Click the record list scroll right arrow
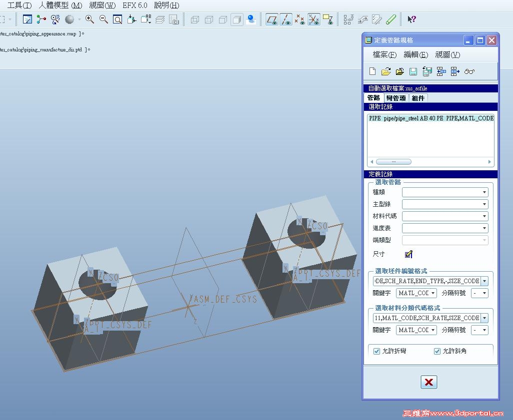The width and height of the screenshot is (513, 420). click(489, 162)
